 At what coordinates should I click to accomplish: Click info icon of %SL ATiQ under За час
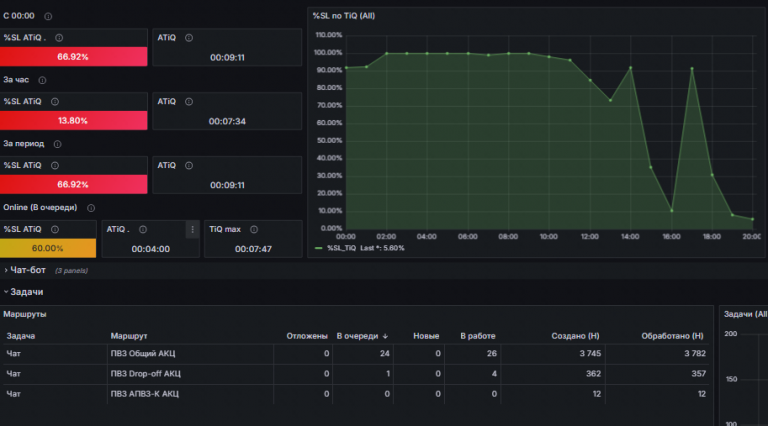(55, 102)
